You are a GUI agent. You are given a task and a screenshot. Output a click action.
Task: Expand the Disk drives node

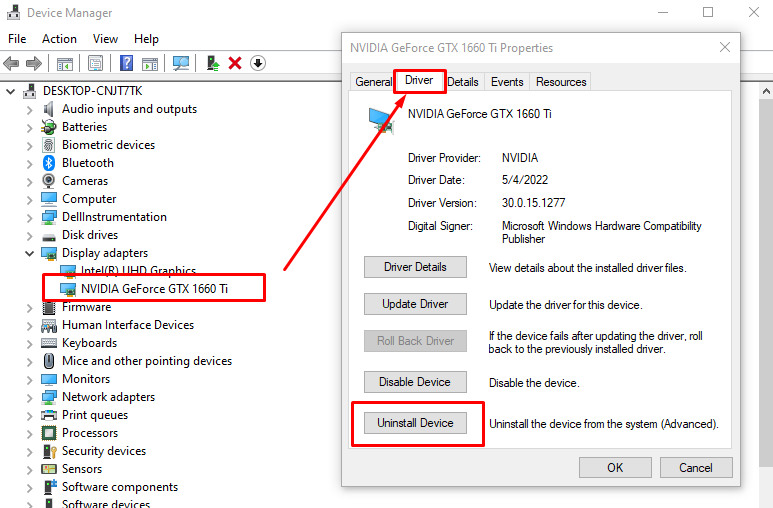coord(30,235)
